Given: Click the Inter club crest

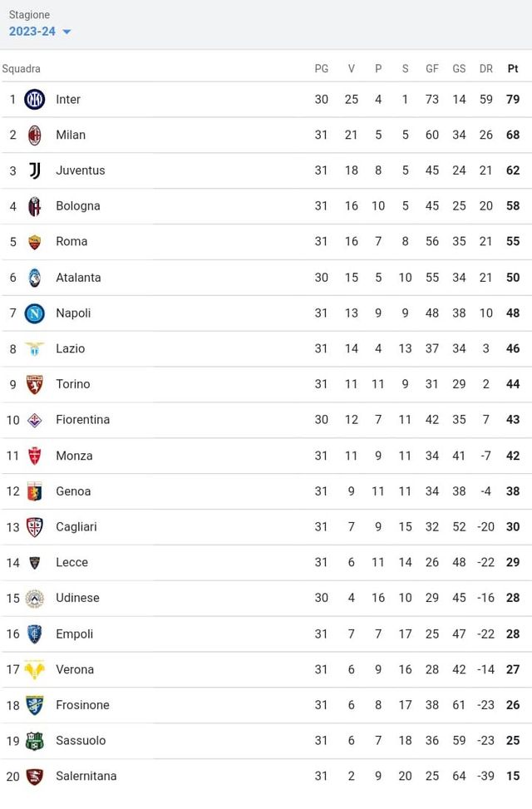Looking at the screenshot, I should (x=35, y=99).
